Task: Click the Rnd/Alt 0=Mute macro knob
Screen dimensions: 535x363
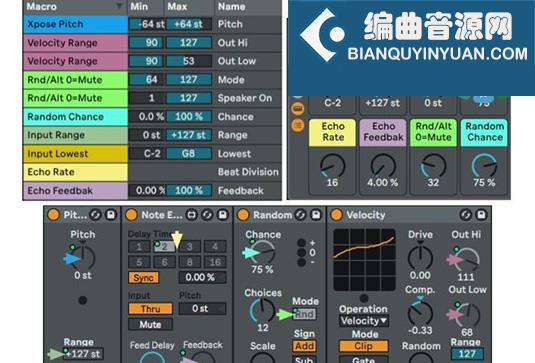Action: click(x=433, y=166)
